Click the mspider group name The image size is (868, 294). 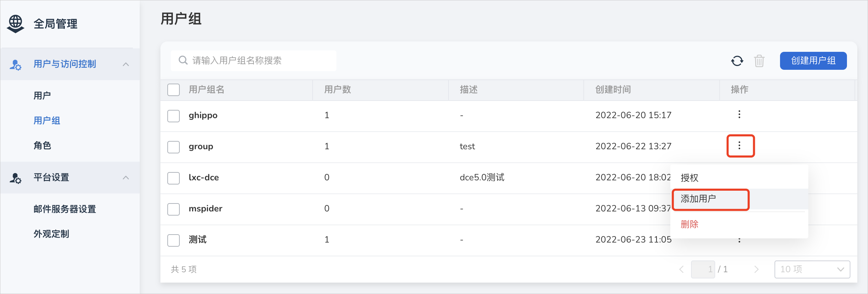coord(205,209)
